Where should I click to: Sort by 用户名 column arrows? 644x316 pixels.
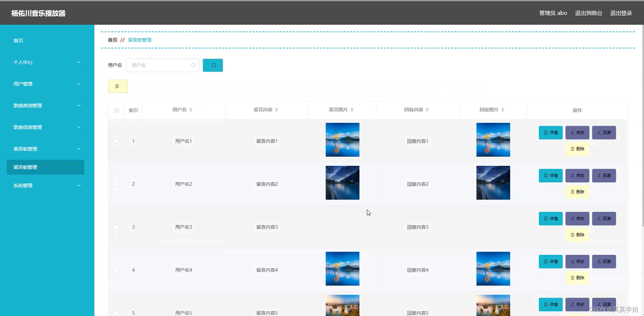click(x=191, y=110)
